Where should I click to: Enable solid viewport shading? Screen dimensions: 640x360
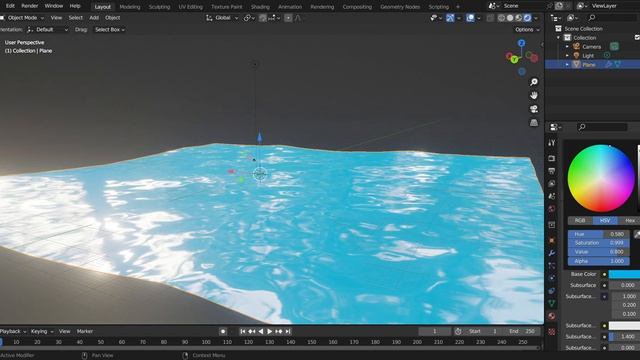(x=510, y=18)
